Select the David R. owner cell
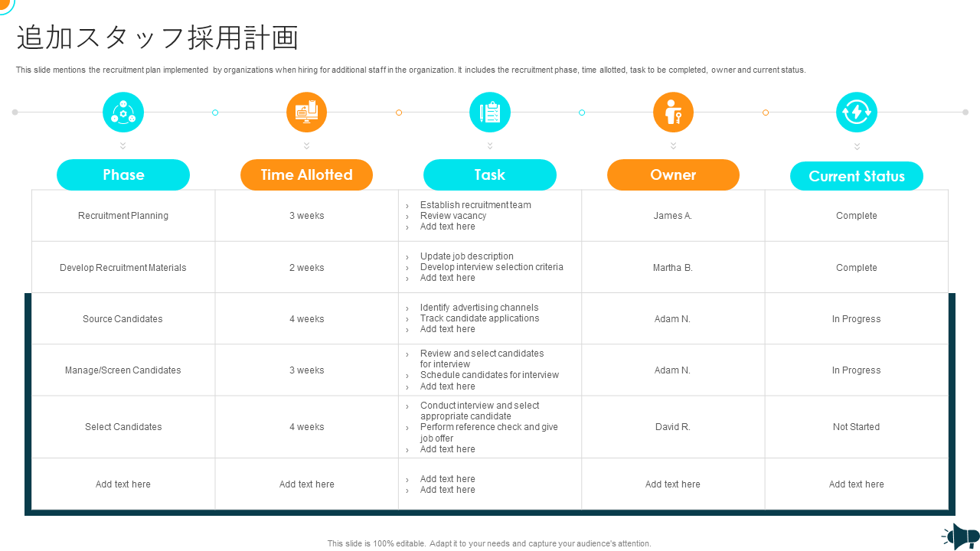980x551 pixels. coord(673,427)
